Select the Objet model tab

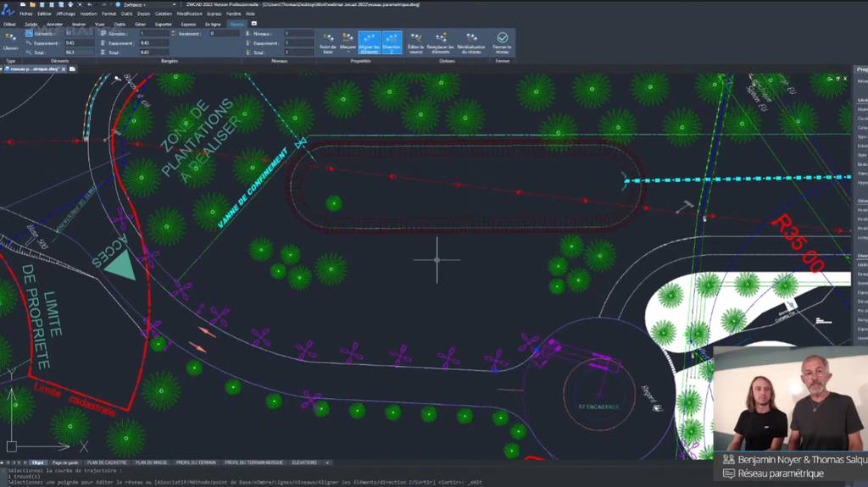coord(37,462)
